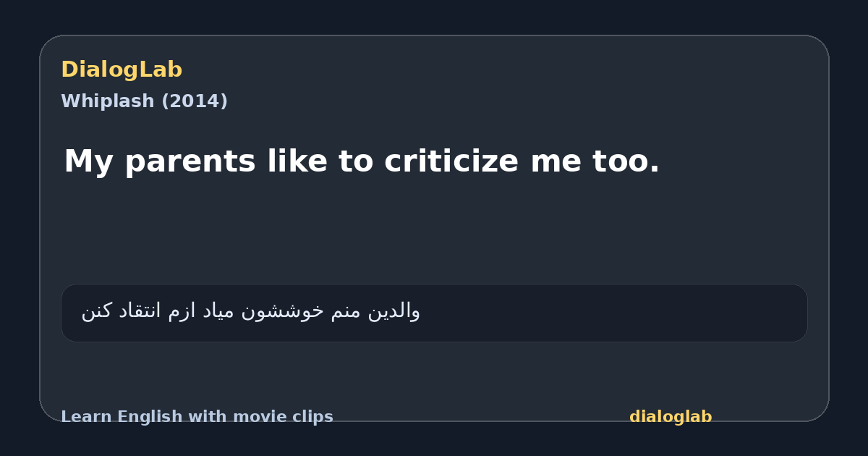This screenshot has height=456, width=868.
Task: Select the word "criticize" in the sentence
Action: pyautogui.click(x=451, y=161)
